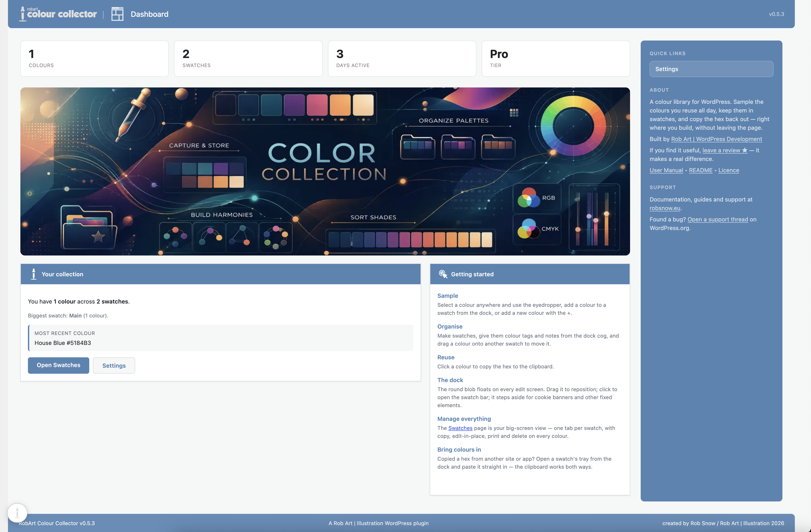Click the Swatches stat card
This screenshot has height=532, width=811.
click(x=248, y=59)
